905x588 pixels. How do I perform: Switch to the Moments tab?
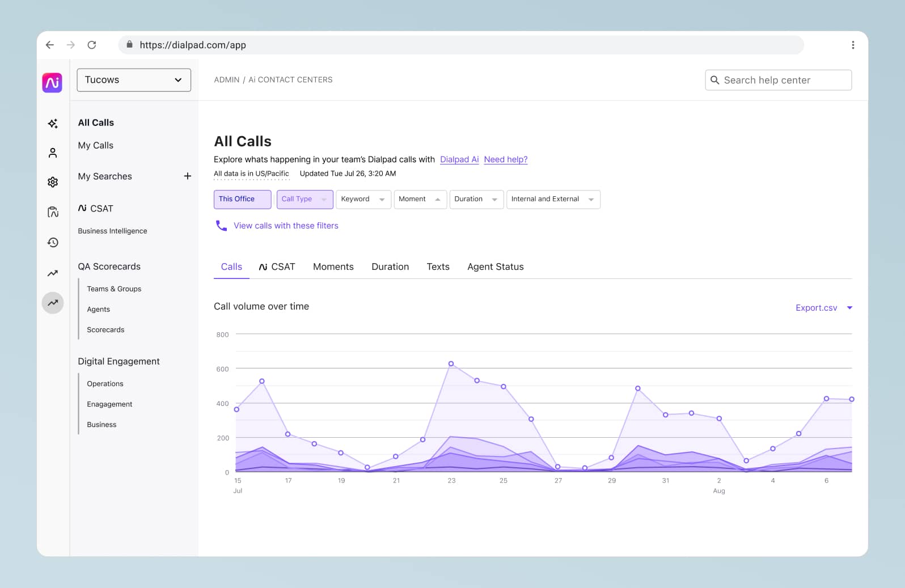[333, 267]
